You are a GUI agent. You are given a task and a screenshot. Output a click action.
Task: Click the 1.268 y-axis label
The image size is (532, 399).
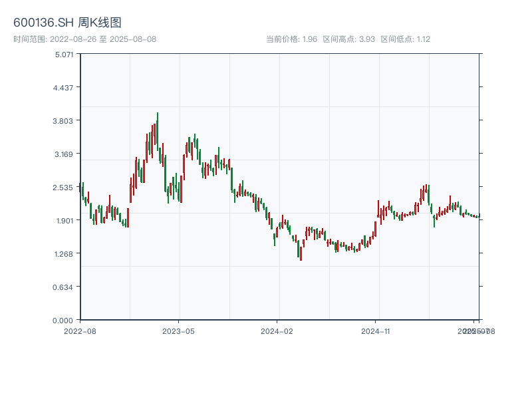64,254
